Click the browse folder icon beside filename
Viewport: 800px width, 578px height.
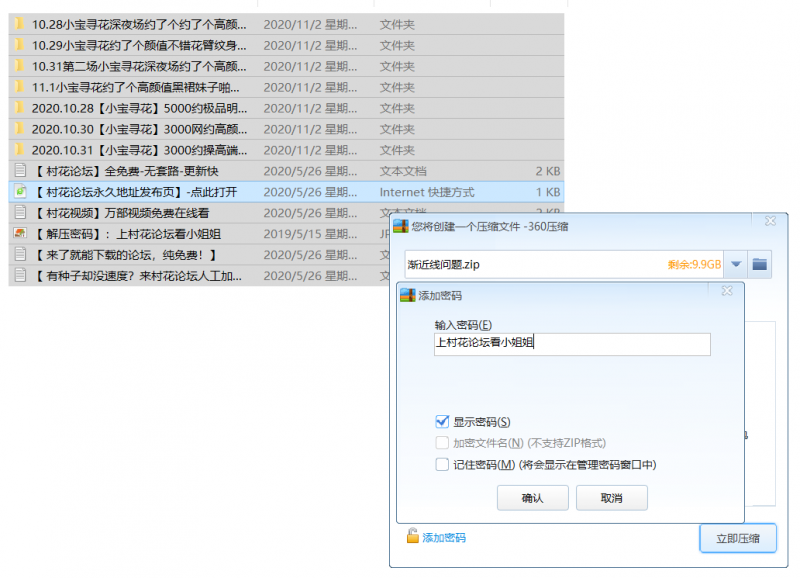click(x=760, y=264)
